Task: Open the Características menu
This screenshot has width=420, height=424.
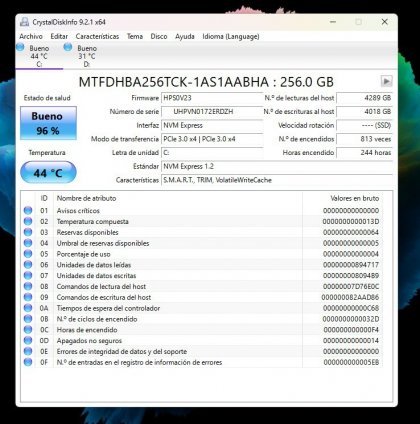Action: pyautogui.click(x=97, y=36)
